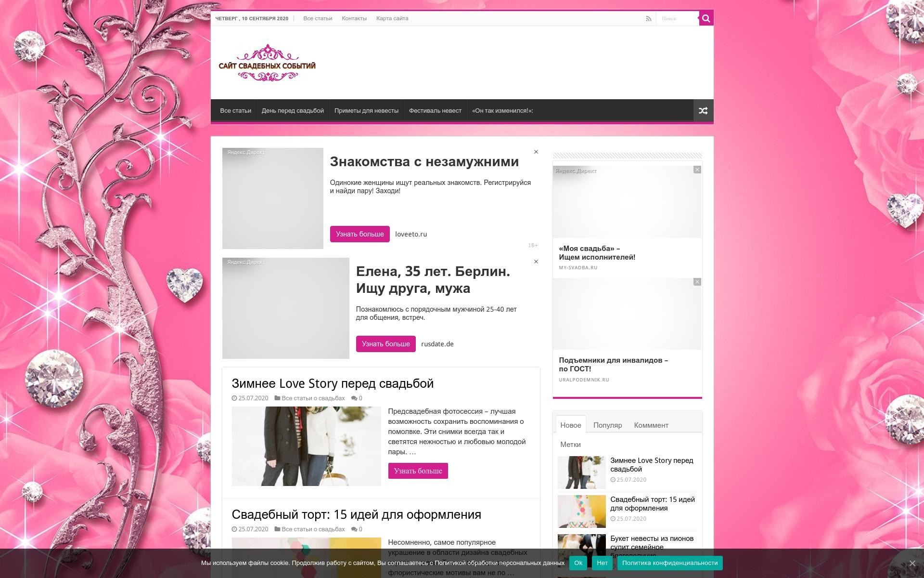
Task: Open the RSS feed icon
Action: (x=649, y=19)
